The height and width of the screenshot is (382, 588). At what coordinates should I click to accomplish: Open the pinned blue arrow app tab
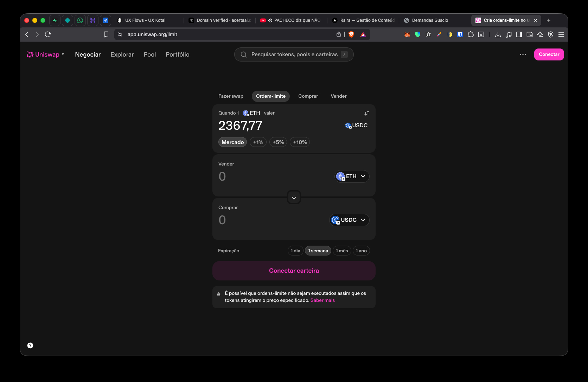(106, 20)
